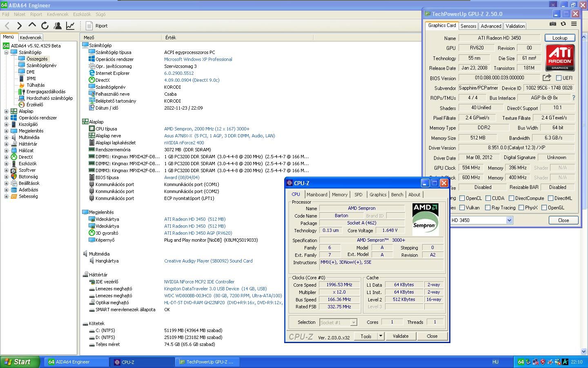Click the Bus Interface question mark
Image resolution: width=588 pixels, height=368 pixels.
(x=574, y=98)
